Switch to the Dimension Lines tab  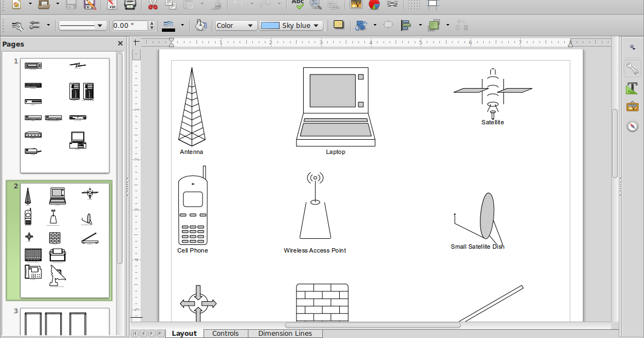pyautogui.click(x=285, y=333)
